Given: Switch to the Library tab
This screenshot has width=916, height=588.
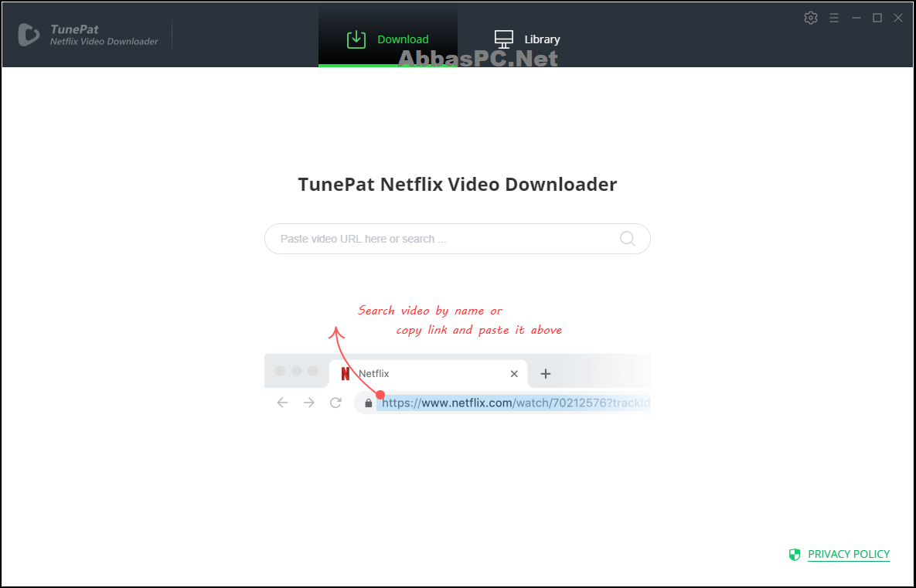Looking at the screenshot, I should (x=526, y=39).
